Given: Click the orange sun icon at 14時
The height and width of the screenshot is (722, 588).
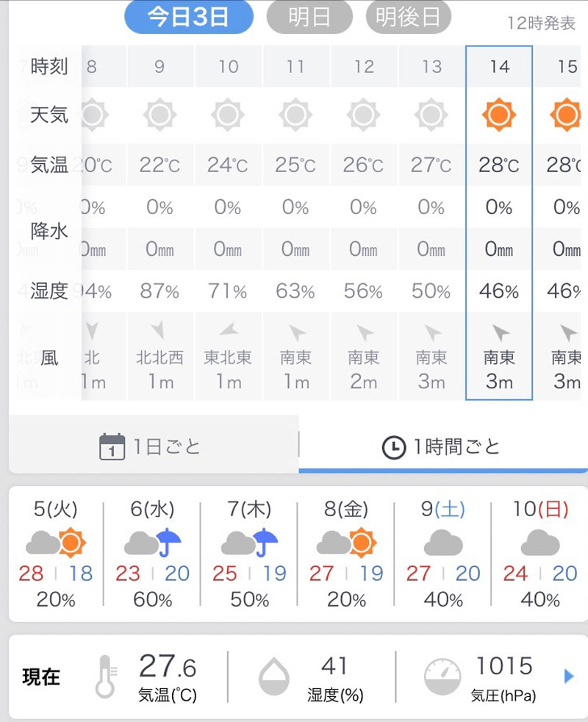Looking at the screenshot, I should click(x=499, y=115).
